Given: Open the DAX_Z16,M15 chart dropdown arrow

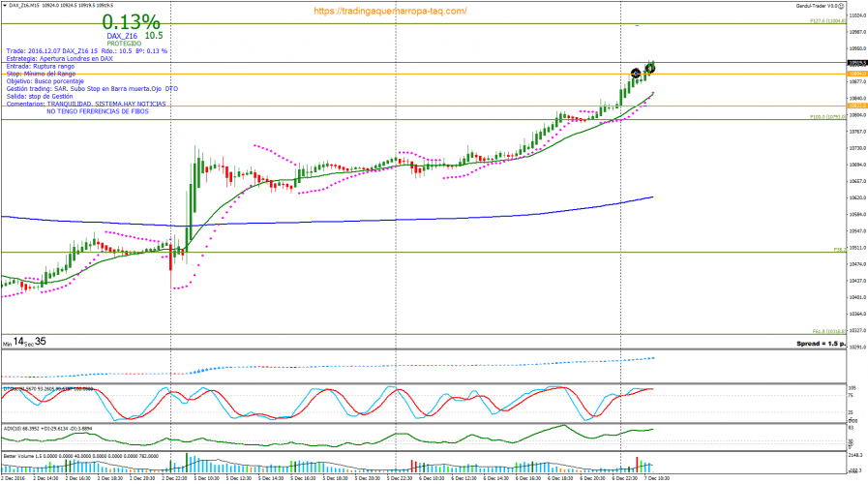Looking at the screenshot, I should point(4,6).
